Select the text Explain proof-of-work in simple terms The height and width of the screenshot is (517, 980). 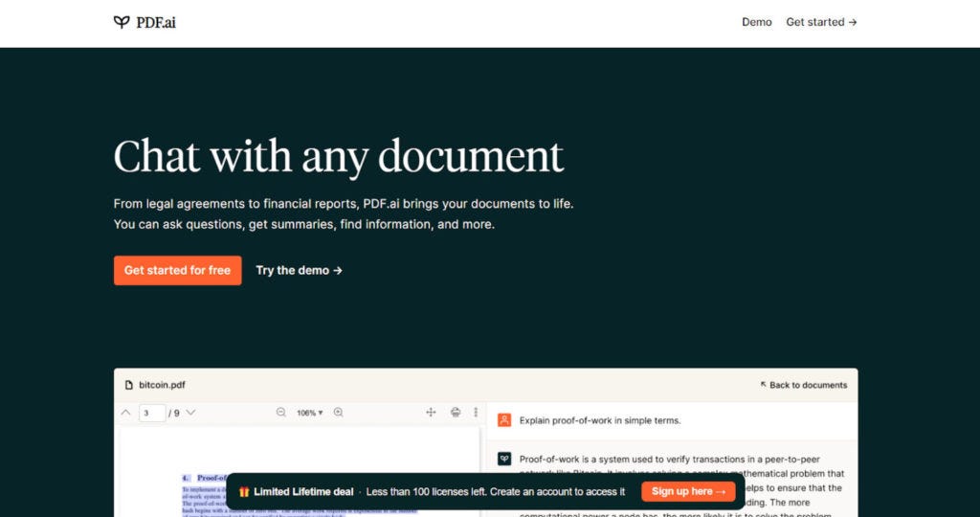[600, 420]
